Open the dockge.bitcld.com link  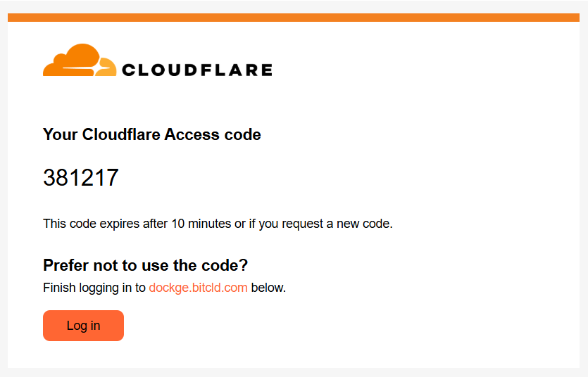tap(198, 288)
